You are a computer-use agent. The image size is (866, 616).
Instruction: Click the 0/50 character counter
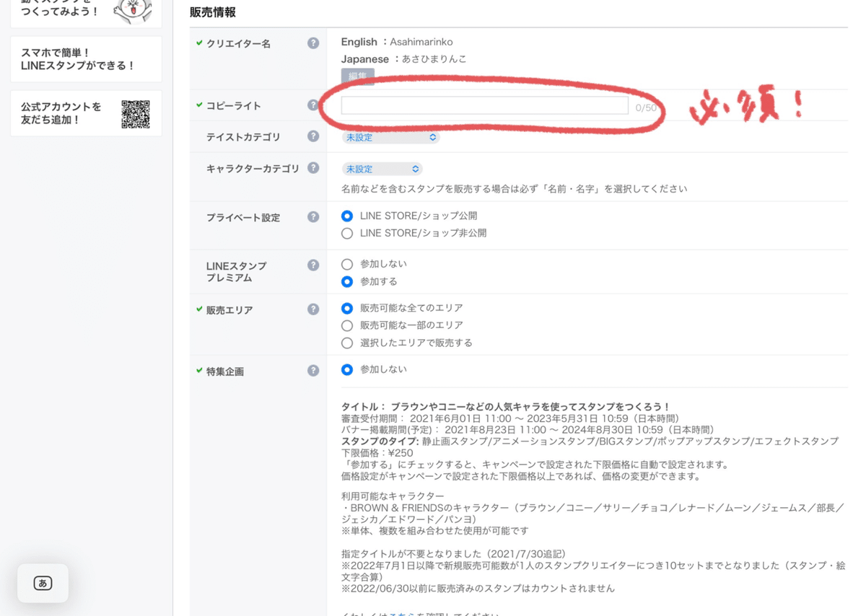646,107
